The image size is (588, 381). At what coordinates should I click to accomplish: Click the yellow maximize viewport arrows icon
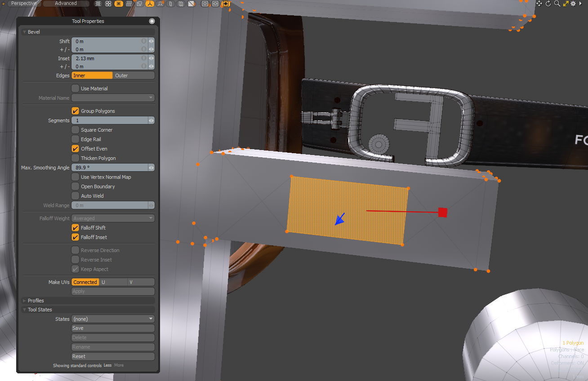click(x=566, y=4)
